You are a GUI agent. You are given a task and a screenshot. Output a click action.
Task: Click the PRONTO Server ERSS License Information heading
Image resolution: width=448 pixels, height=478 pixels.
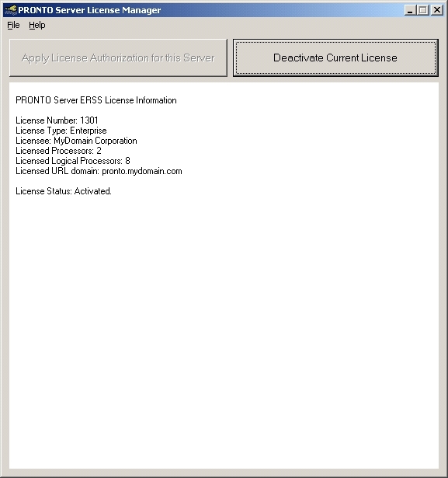[x=96, y=100]
